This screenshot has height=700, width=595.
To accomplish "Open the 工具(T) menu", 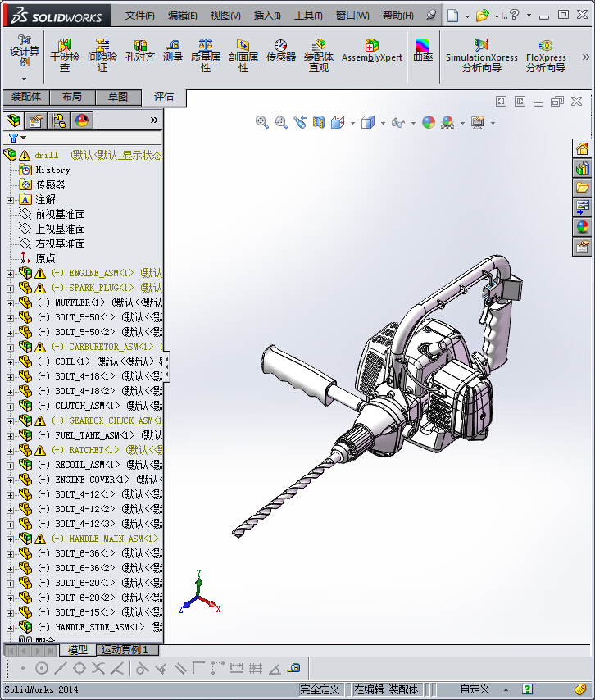I will pyautogui.click(x=308, y=16).
